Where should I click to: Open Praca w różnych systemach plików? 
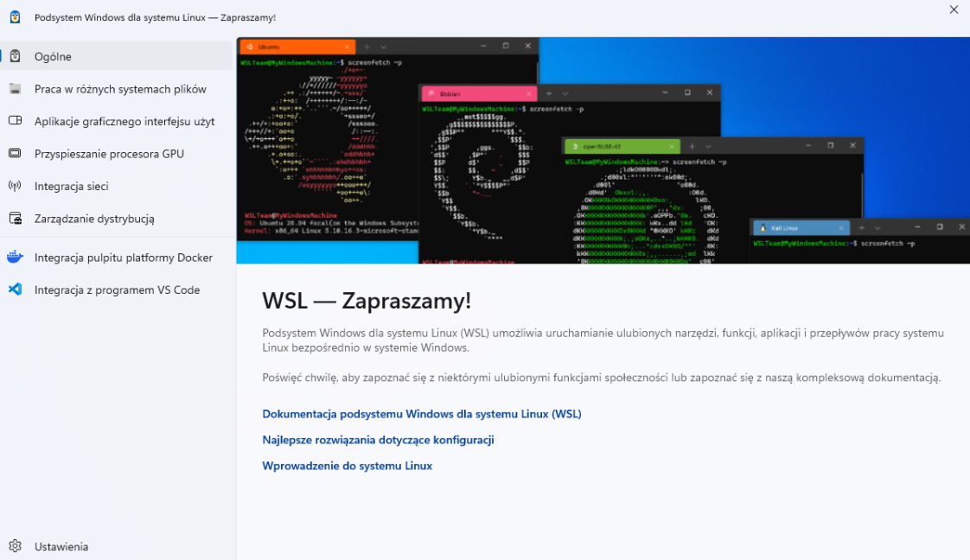(117, 89)
